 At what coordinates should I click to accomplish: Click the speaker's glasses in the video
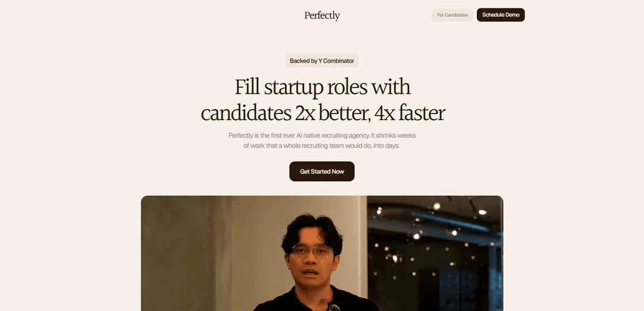pos(312,251)
